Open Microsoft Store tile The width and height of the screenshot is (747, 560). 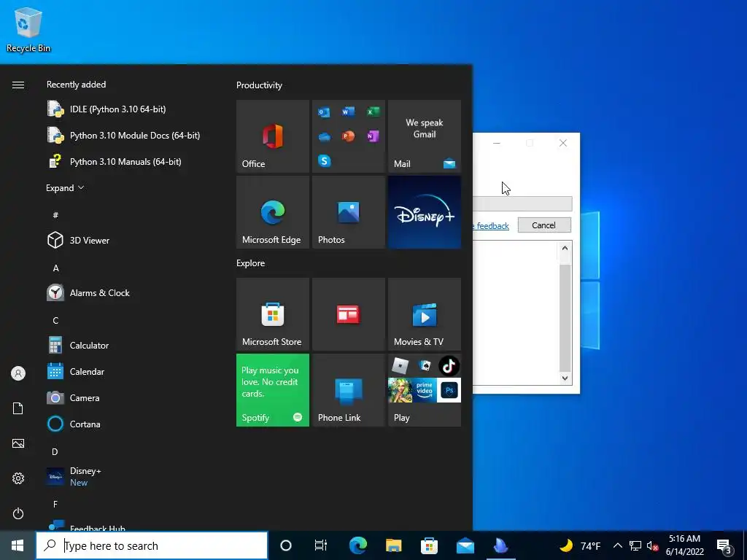tap(273, 314)
